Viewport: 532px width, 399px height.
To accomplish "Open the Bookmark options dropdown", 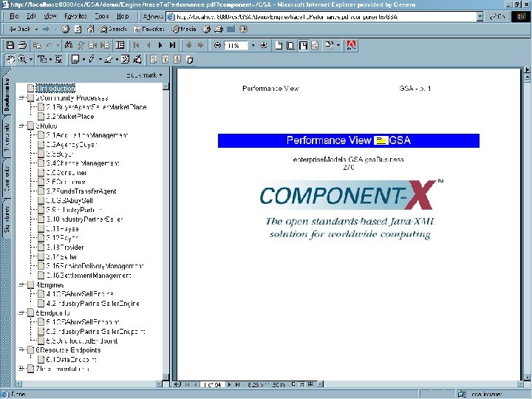I will [145, 75].
